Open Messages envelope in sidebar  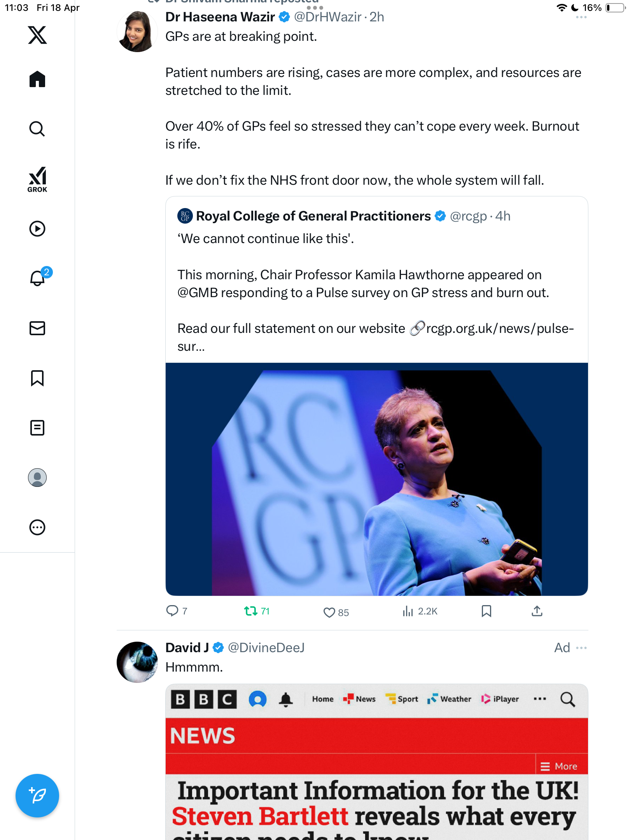coord(37,328)
